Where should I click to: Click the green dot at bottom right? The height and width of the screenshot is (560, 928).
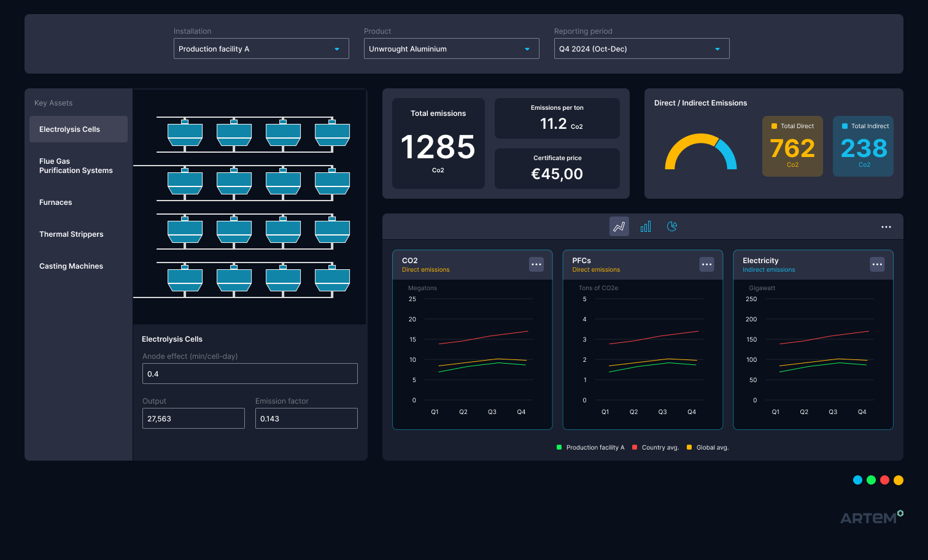tap(872, 480)
